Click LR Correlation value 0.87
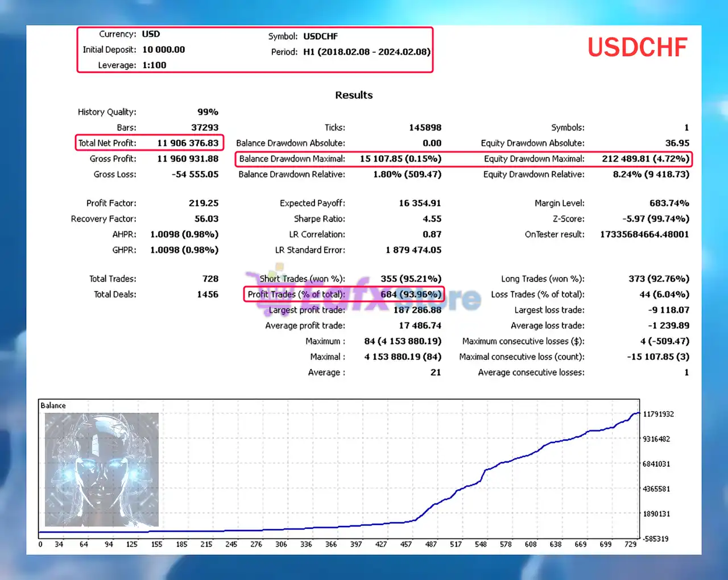Image resolution: width=728 pixels, height=580 pixels. (x=432, y=234)
